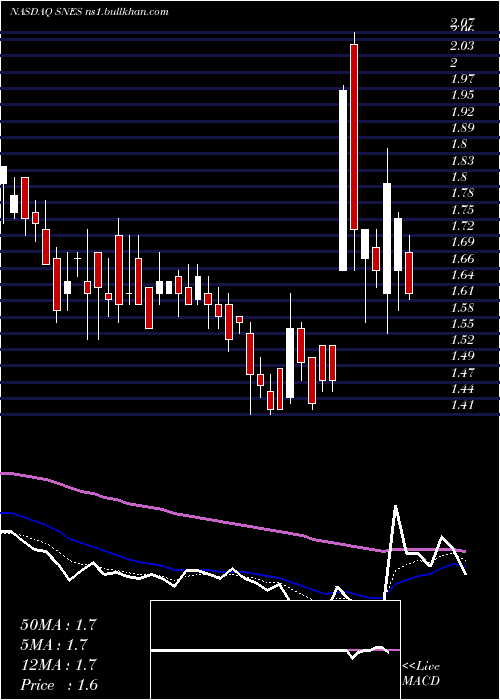Screen dimensions: 500x700
Task: Click the 1.55 price label
Action: [462, 324]
